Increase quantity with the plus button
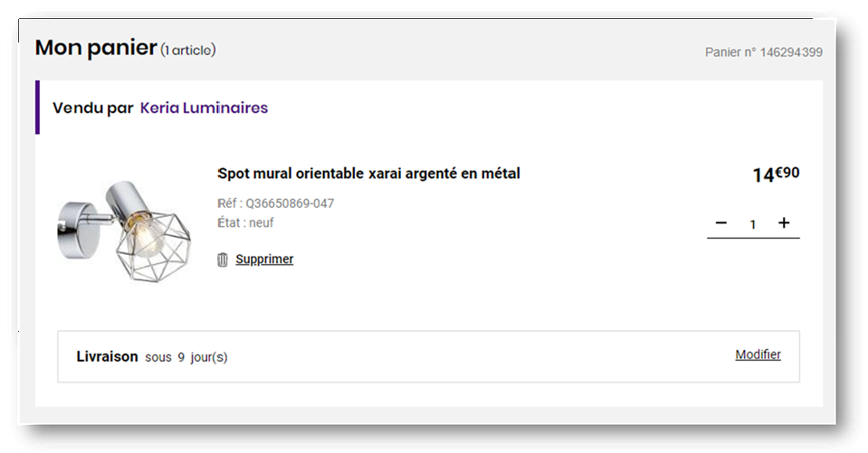The image size is (868, 453). pyautogui.click(x=784, y=222)
